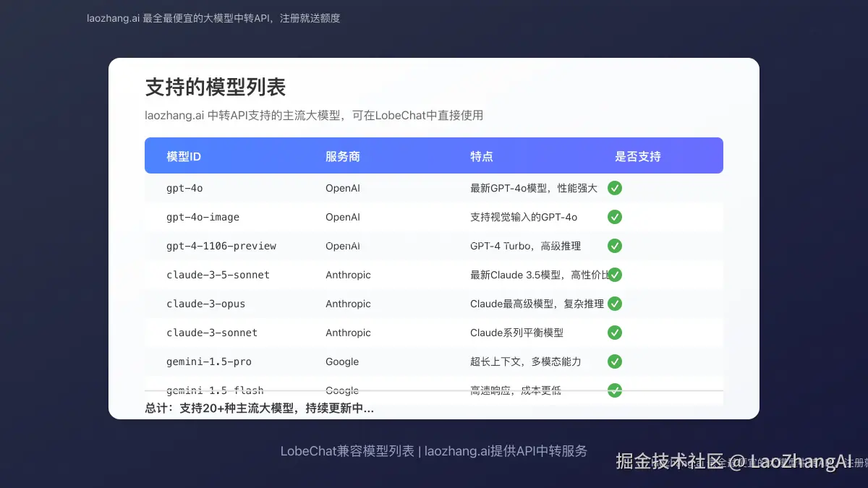Select the gemini-1.5-pro model ID cell
868x488 pixels.
pyautogui.click(x=209, y=361)
